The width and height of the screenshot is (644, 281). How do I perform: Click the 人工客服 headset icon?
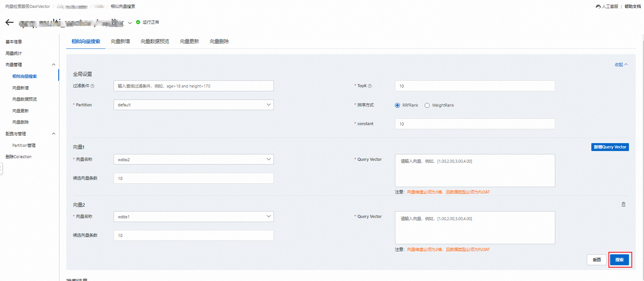598,6
